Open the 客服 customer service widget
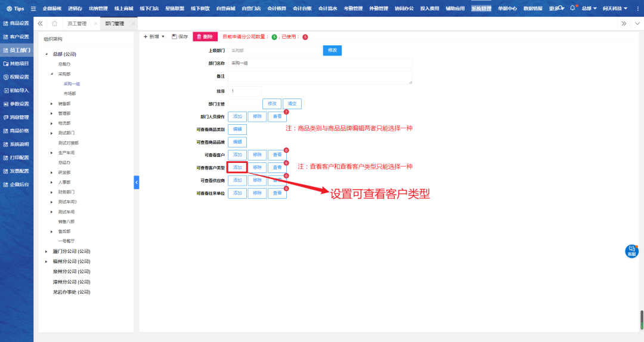The image size is (644, 342). click(631, 251)
